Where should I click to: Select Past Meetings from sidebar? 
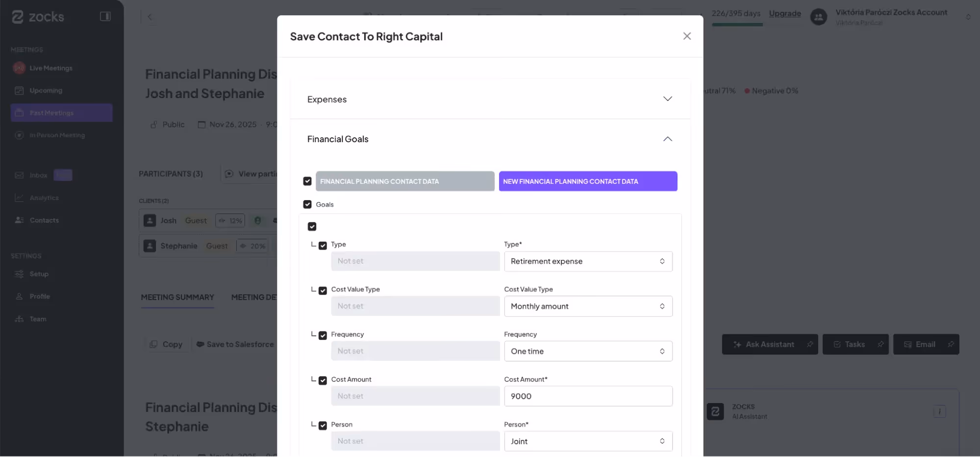[51, 112]
